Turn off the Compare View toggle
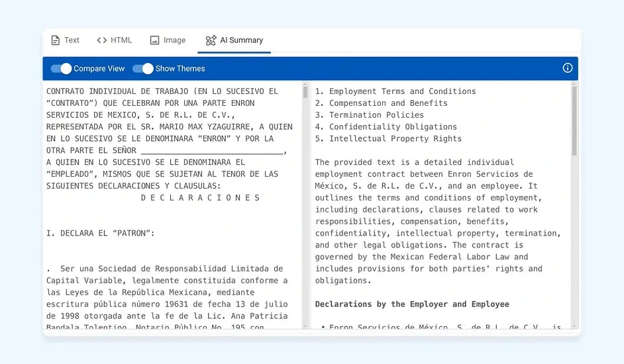624x364 pixels. point(61,69)
